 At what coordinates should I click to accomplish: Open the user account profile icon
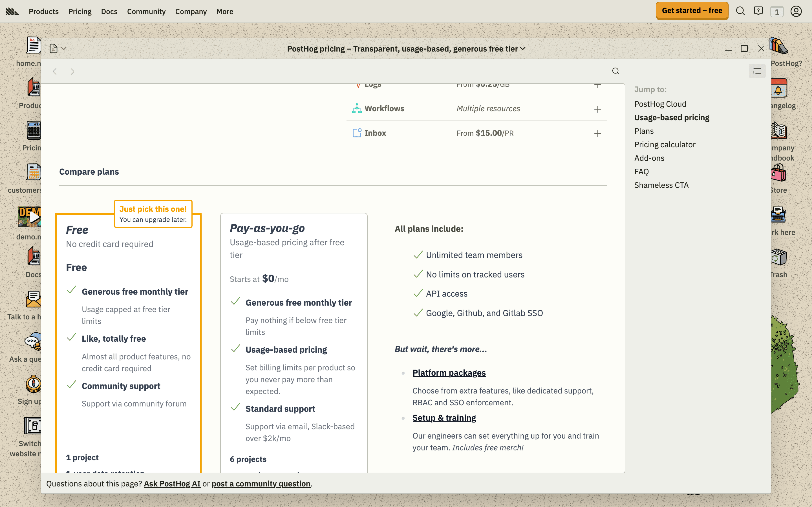pos(796,11)
